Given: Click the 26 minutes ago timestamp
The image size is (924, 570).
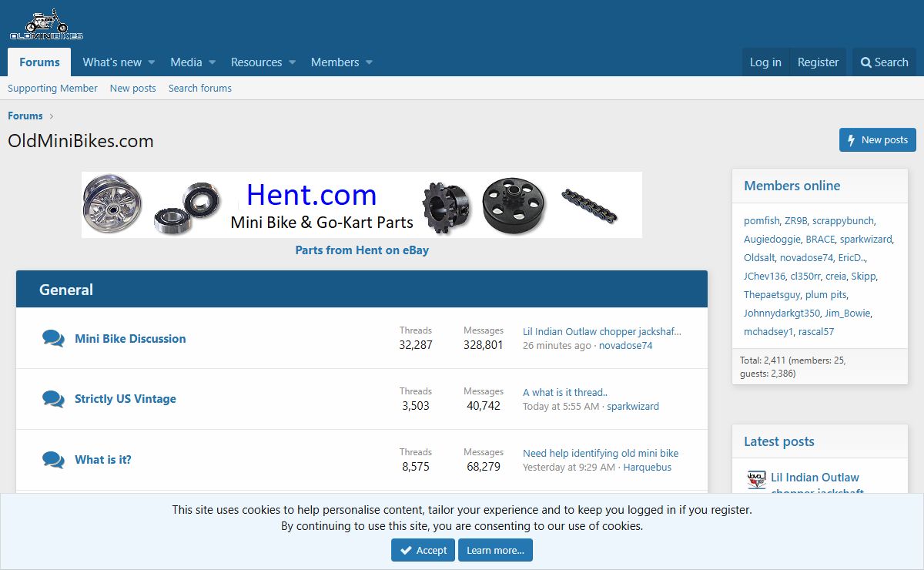Looking at the screenshot, I should click(x=557, y=346).
